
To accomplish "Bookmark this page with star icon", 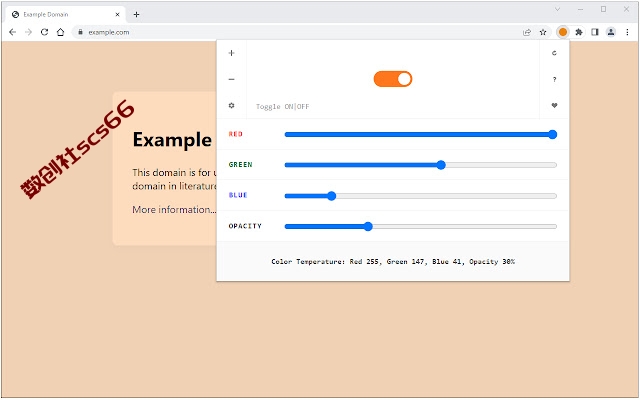I will [x=543, y=32].
